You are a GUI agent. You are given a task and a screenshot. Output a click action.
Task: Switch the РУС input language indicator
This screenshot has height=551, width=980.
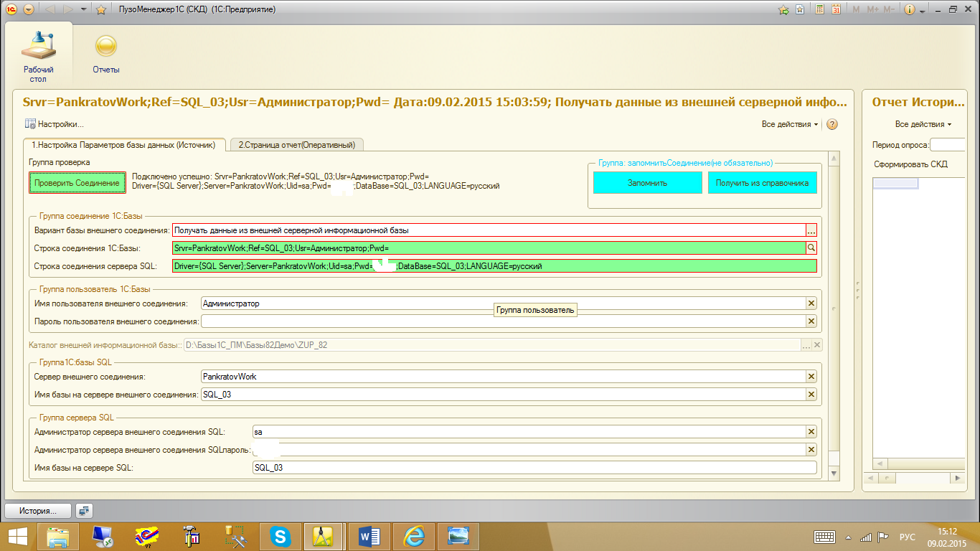[908, 537]
